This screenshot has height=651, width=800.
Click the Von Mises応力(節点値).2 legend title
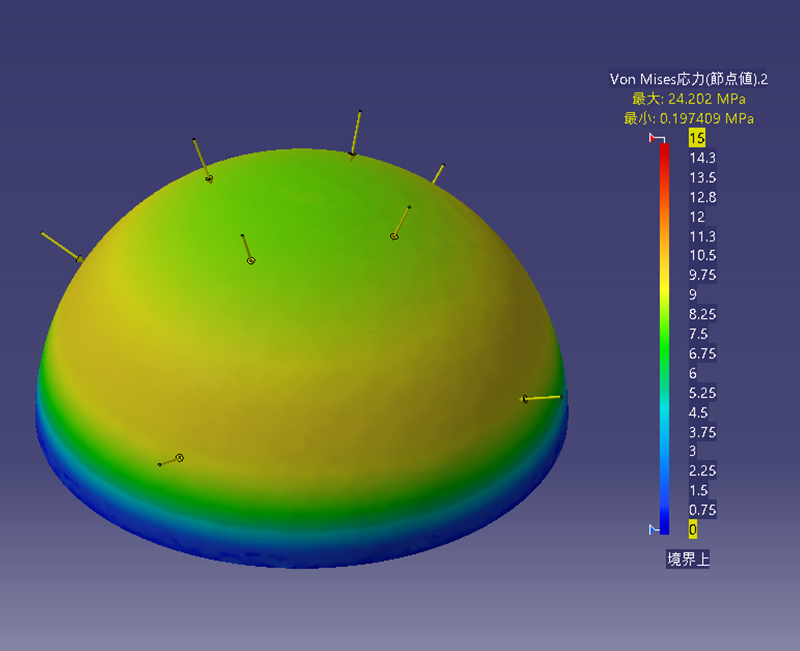tap(688, 79)
